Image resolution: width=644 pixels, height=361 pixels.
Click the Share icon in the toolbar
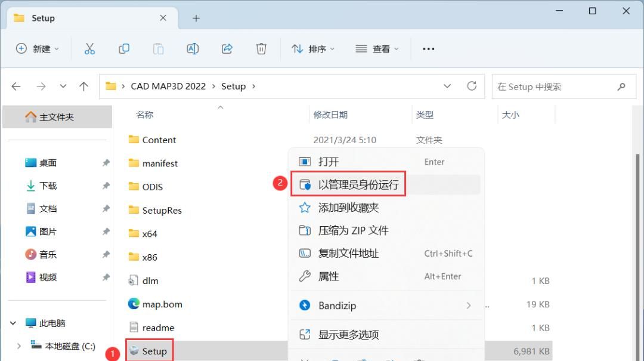227,48
